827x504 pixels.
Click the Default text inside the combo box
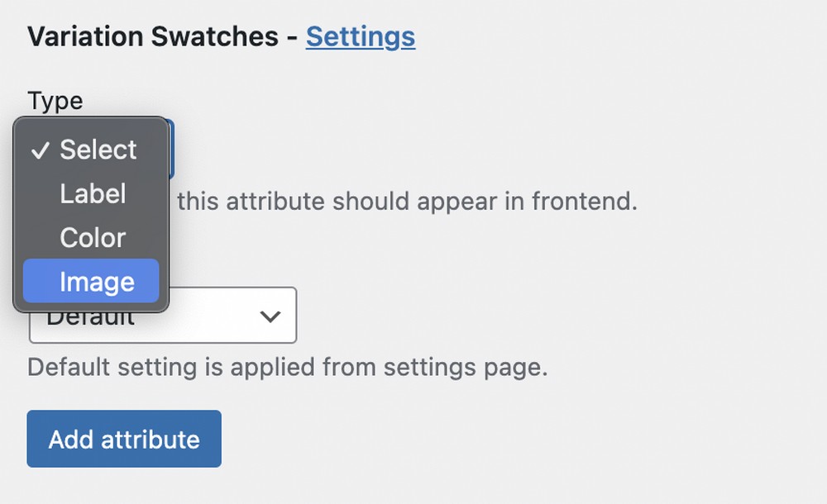[x=90, y=319]
